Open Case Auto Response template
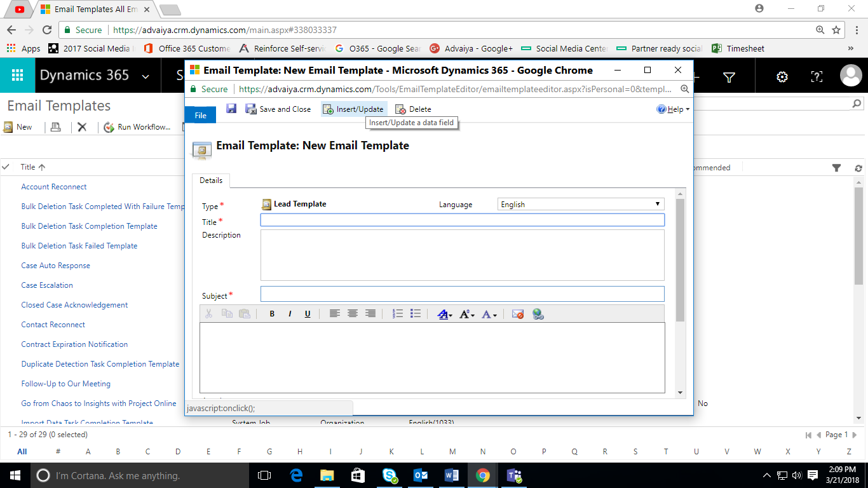The width and height of the screenshot is (868, 488). coord(56,266)
